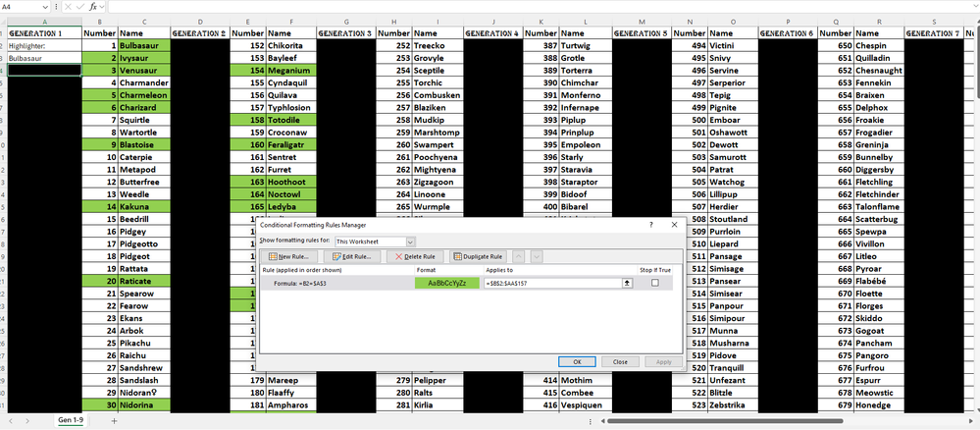The height and width of the screenshot is (430, 980).
Task: Click previous sheet navigation arrow
Action: click(x=11, y=420)
